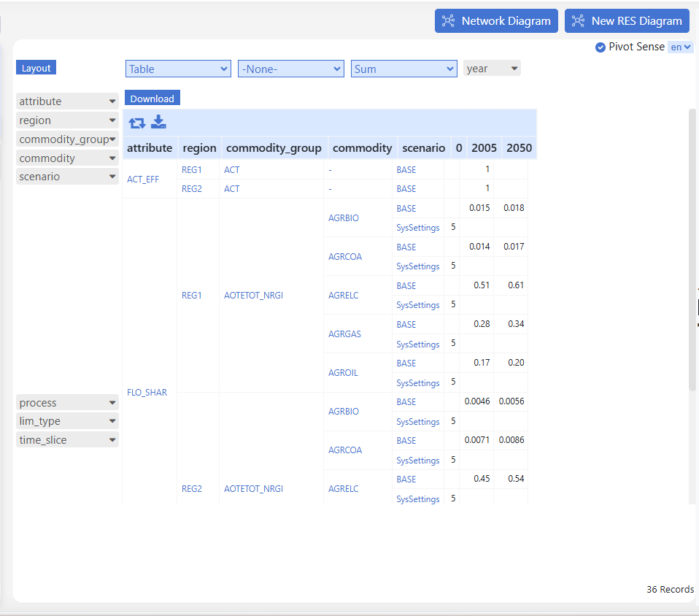Toggle the Pivot Sense checkbox
Image resolution: width=699 pixels, height=616 pixels.
coord(600,47)
